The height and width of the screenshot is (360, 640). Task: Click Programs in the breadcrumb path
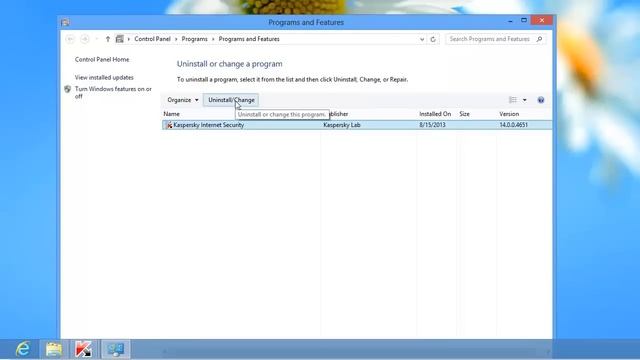pyautogui.click(x=194, y=39)
